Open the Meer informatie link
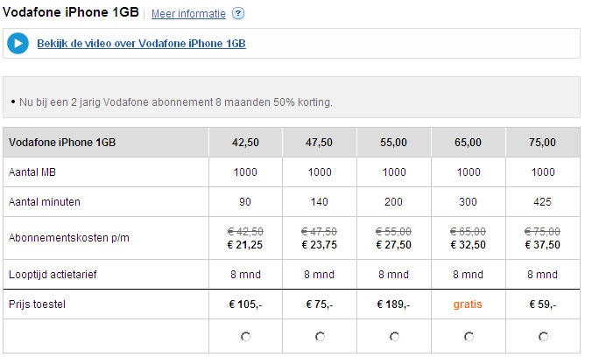 (188, 15)
